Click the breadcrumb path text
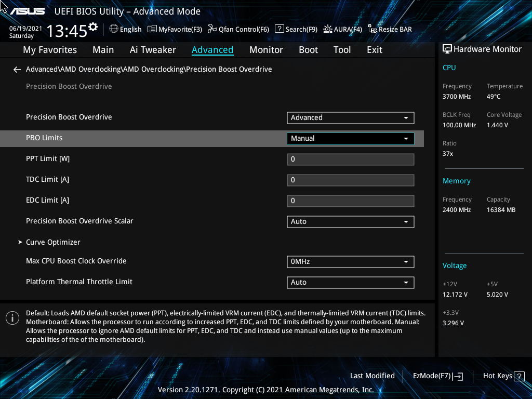Viewport: 532px width, 399px height. click(149, 69)
